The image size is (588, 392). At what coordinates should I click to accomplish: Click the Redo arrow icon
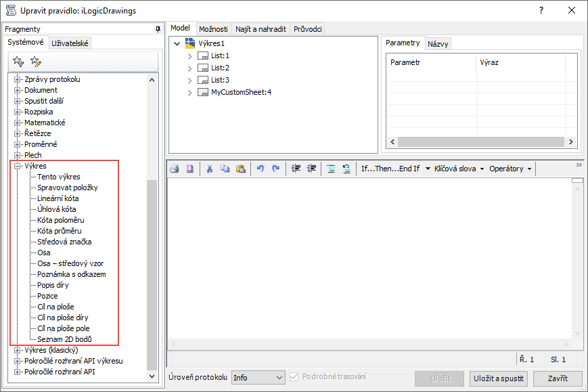coord(275,169)
